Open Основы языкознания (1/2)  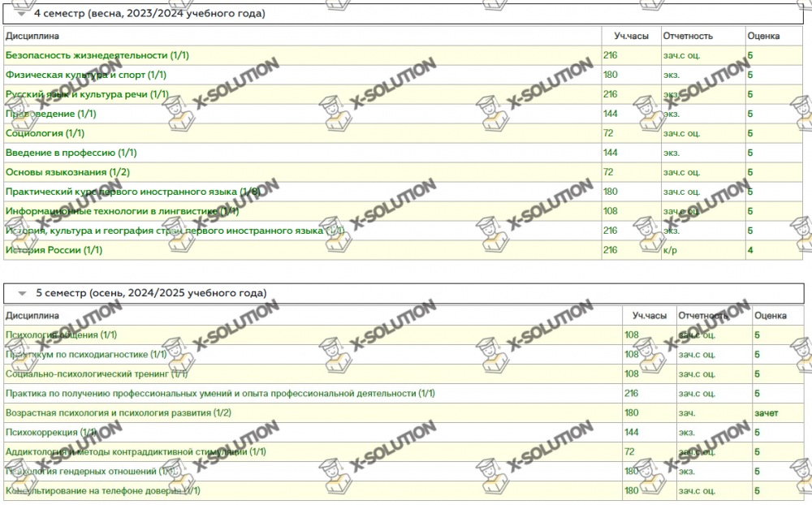68,172
